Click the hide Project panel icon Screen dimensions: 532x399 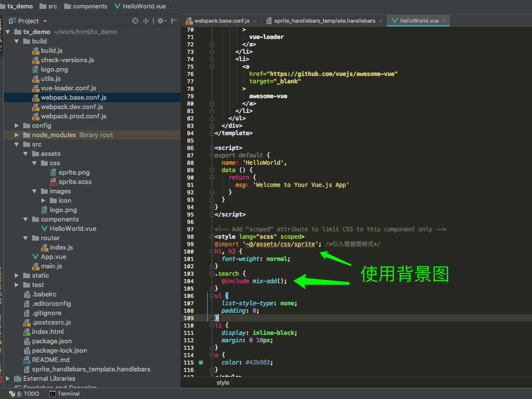174,21
